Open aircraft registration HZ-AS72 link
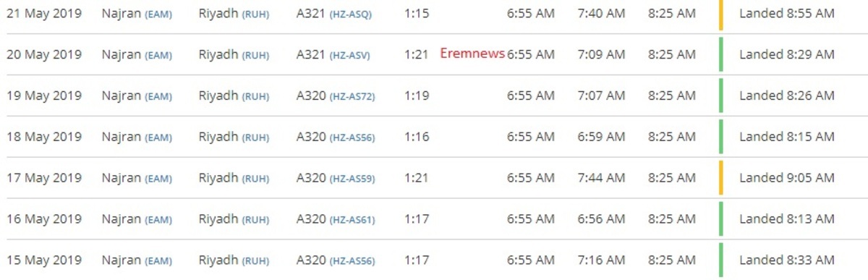 (x=352, y=96)
